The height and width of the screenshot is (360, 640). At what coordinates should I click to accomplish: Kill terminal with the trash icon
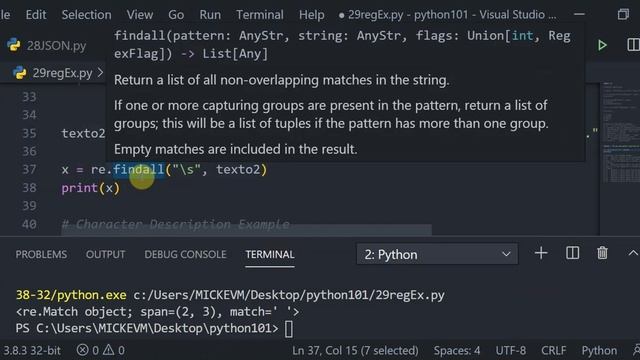(x=602, y=253)
